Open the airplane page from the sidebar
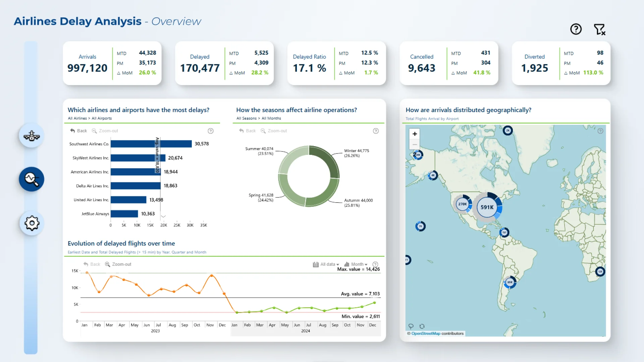This screenshot has width=644, height=362. click(x=32, y=136)
